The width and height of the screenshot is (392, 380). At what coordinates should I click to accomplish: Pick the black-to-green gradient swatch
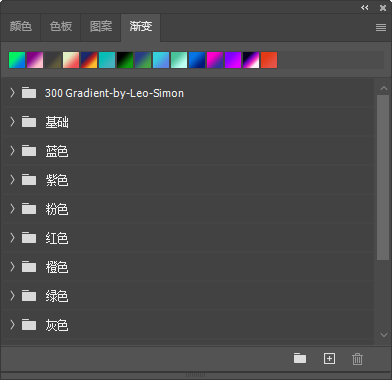click(125, 60)
